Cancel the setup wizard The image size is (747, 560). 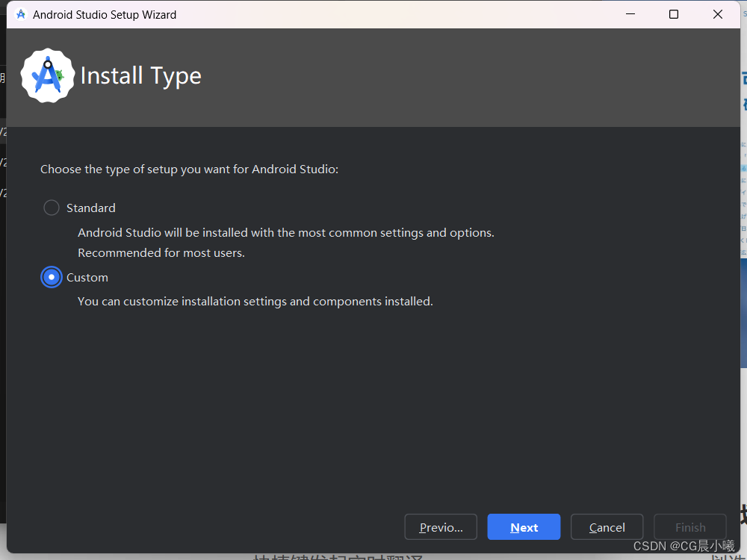tap(607, 527)
